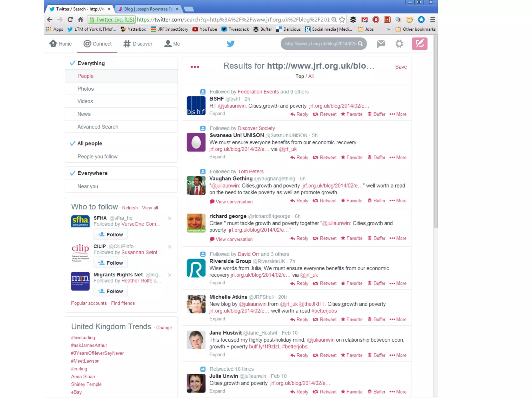Click the compose new tweet icon
This screenshot has width=532, height=399.
[x=419, y=44]
